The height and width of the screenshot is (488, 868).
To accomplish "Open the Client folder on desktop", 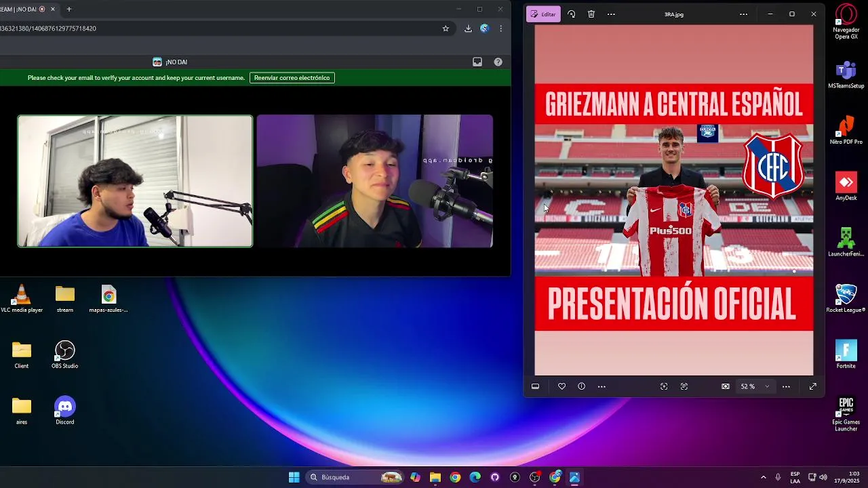I will [22, 354].
